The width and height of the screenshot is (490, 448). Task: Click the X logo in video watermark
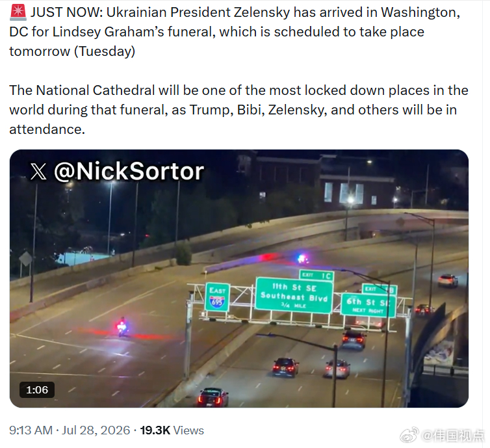[x=38, y=172]
